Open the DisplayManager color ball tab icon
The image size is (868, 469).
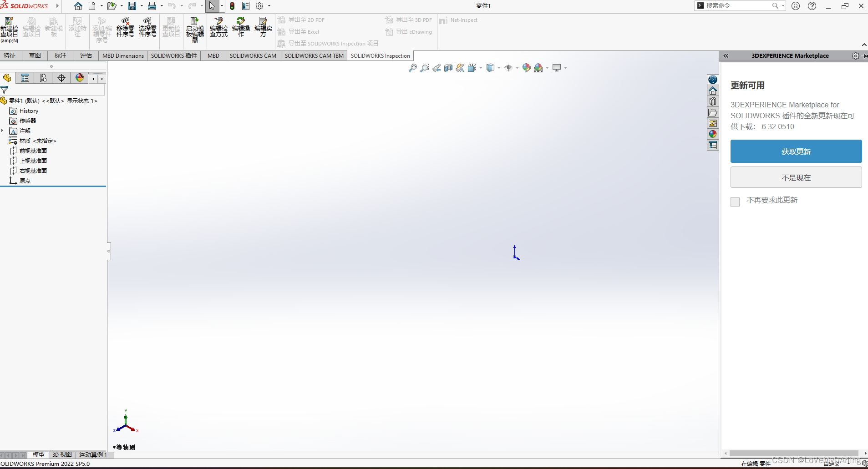tap(80, 78)
